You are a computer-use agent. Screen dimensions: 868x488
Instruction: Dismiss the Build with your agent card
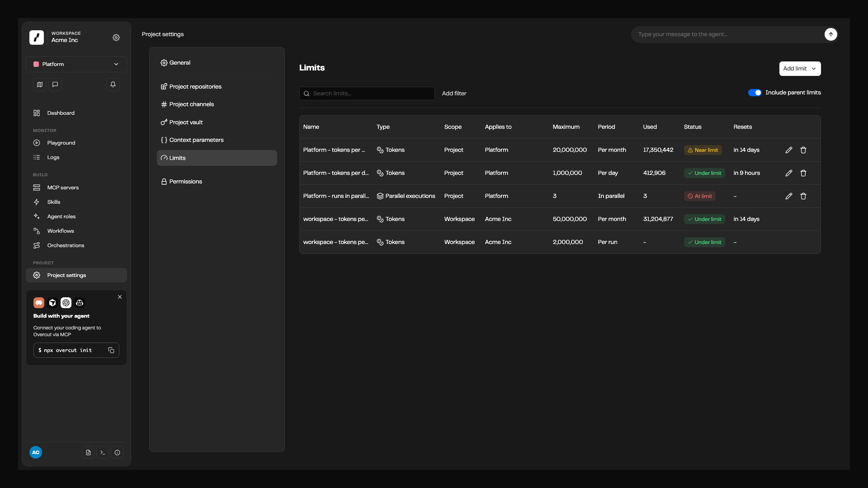tap(120, 297)
